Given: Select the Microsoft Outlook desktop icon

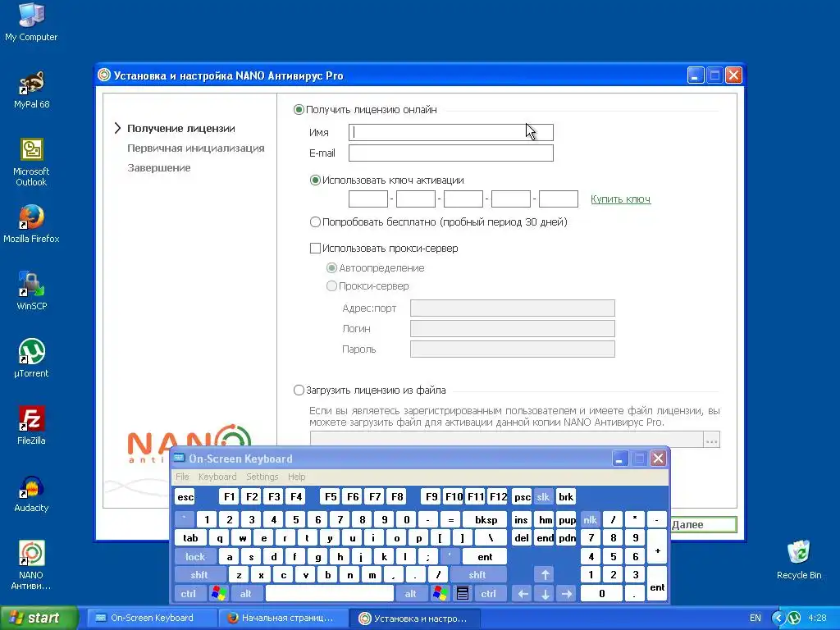Looking at the screenshot, I should click(31, 162).
